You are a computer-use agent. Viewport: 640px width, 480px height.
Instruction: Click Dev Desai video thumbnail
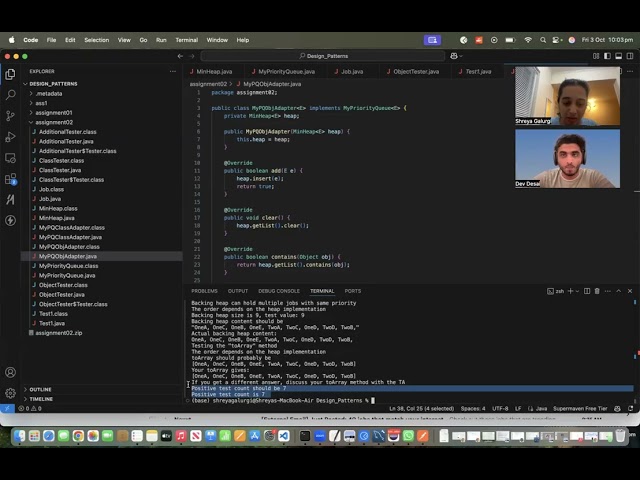pyautogui.click(x=567, y=159)
